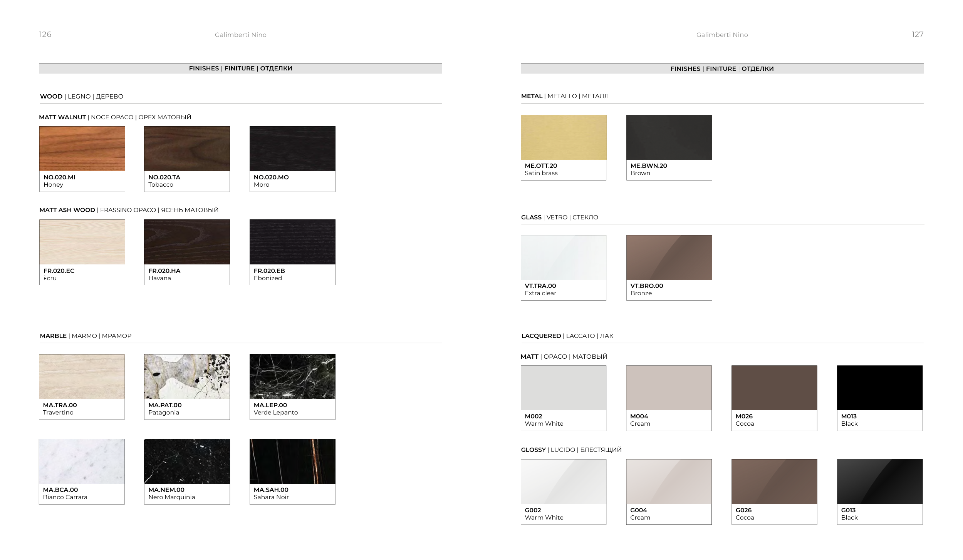Image resolution: width=963 pixels, height=560 pixels.
Task: Click the Verde Lepanto marble thumbnail
Action: [292, 376]
